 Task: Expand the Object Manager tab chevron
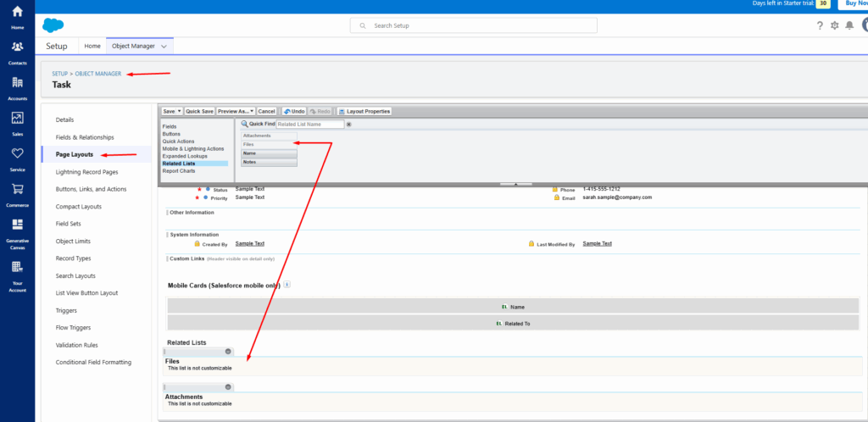(164, 47)
